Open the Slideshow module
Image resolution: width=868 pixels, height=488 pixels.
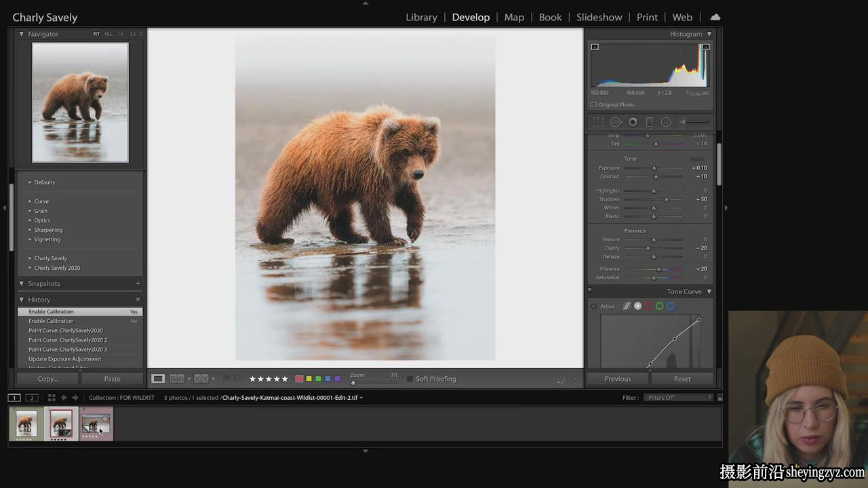[x=599, y=17]
